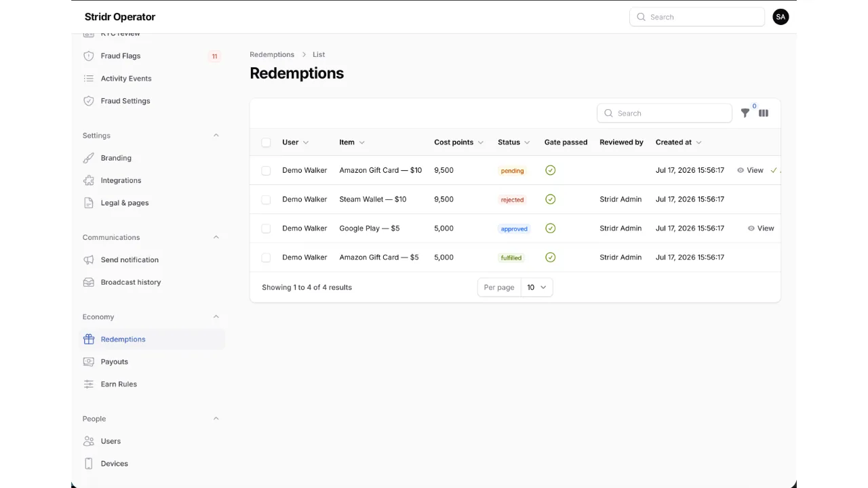Open the table filter funnel icon
This screenshot has width=868, height=488.
click(x=745, y=113)
